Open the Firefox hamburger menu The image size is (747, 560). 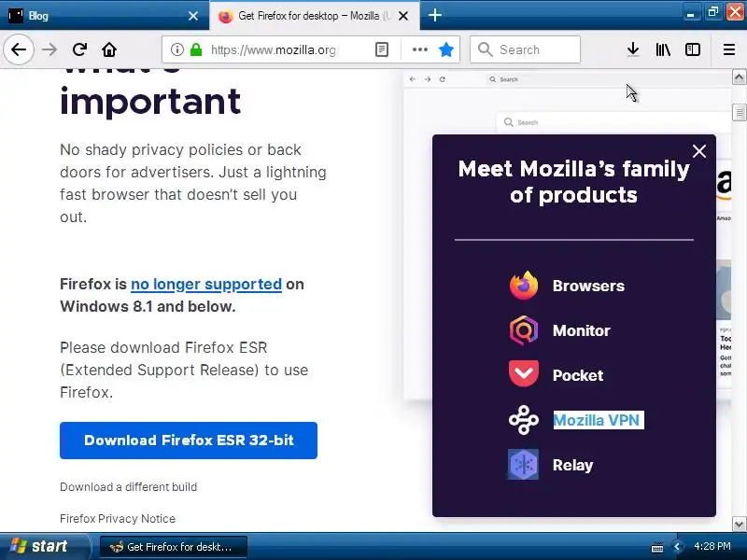729,49
